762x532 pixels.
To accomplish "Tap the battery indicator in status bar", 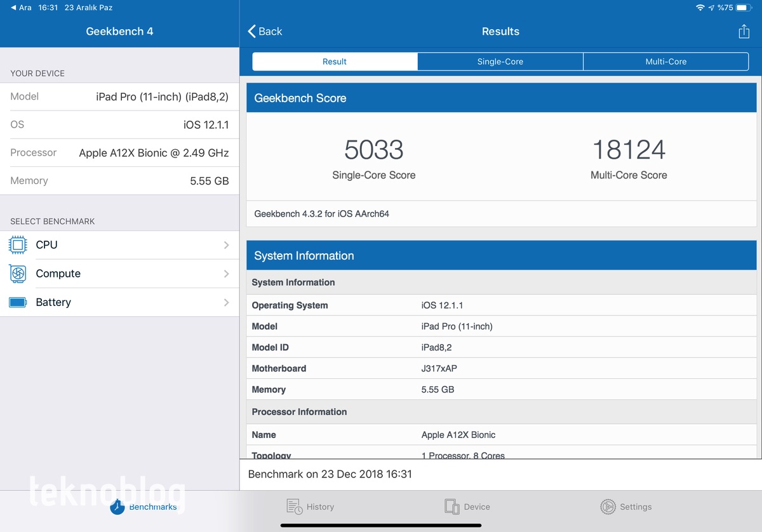I will tap(744, 8).
